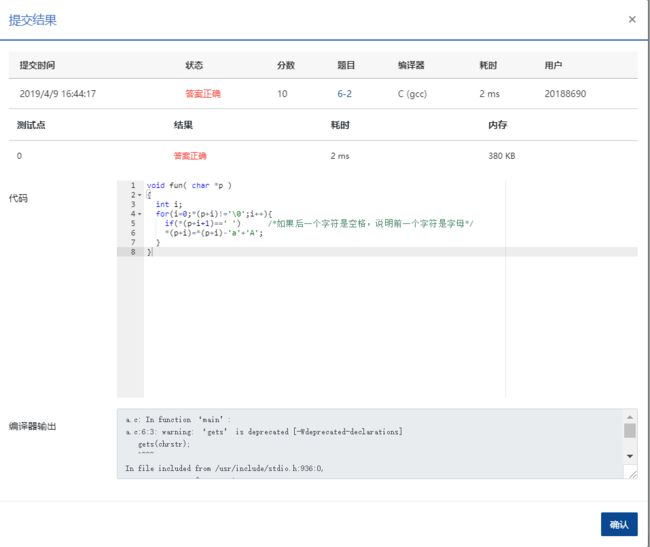Click the 编译器 column header
The height and width of the screenshot is (547, 650).
point(411,65)
